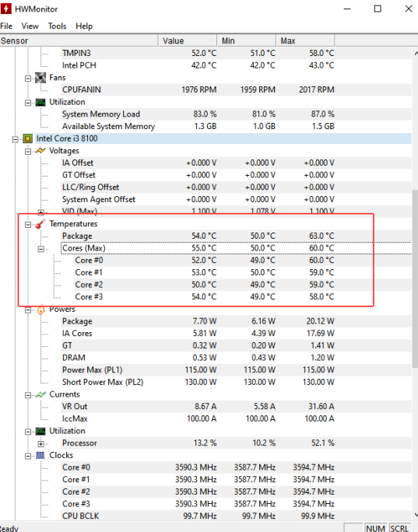Click the Intel Core i3 8100 chip icon

pyautogui.click(x=27, y=138)
